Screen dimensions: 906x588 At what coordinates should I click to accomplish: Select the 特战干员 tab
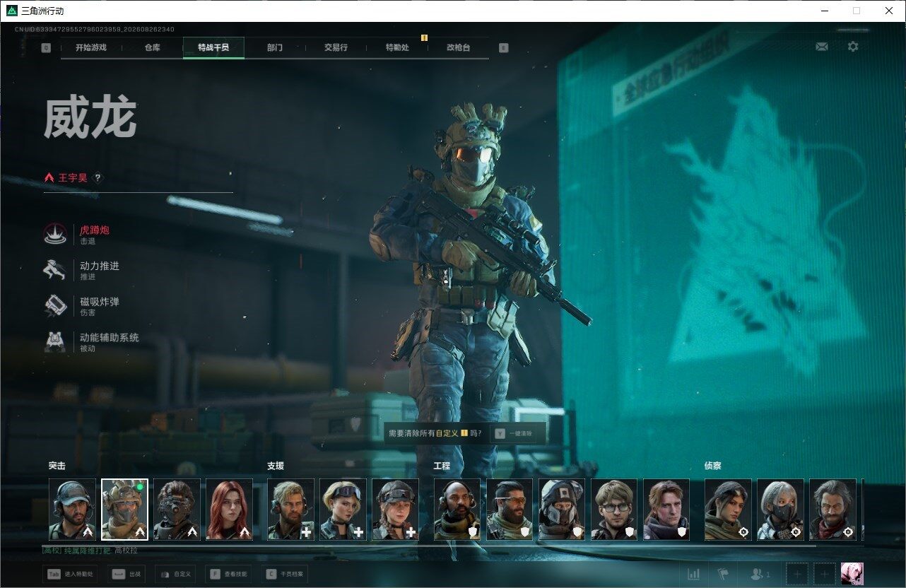point(213,48)
